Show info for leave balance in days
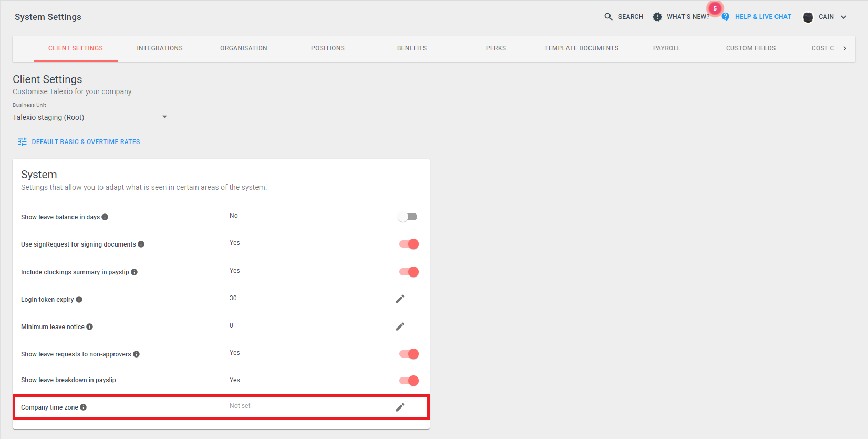Viewport: 868px width, 439px height. click(105, 217)
